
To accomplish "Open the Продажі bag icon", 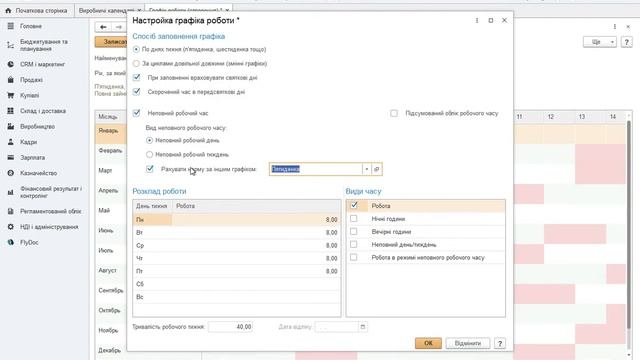I will [x=11, y=80].
